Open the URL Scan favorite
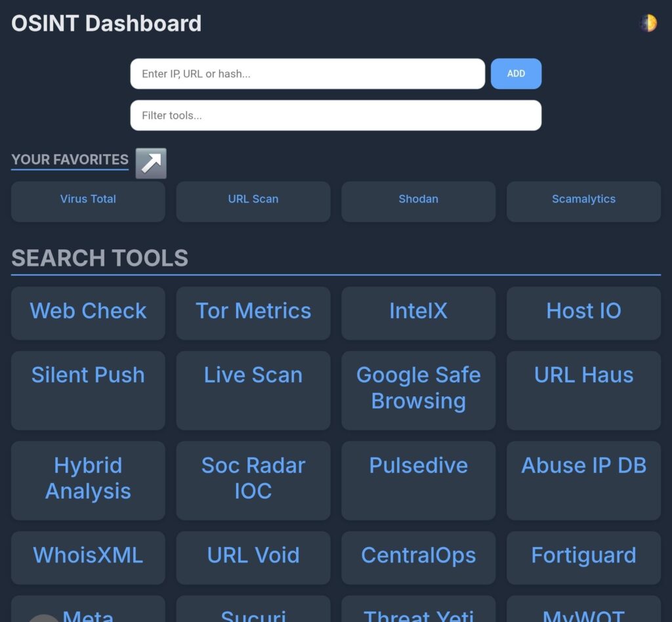The height and width of the screenshot is (622, 672). (253, 201)
